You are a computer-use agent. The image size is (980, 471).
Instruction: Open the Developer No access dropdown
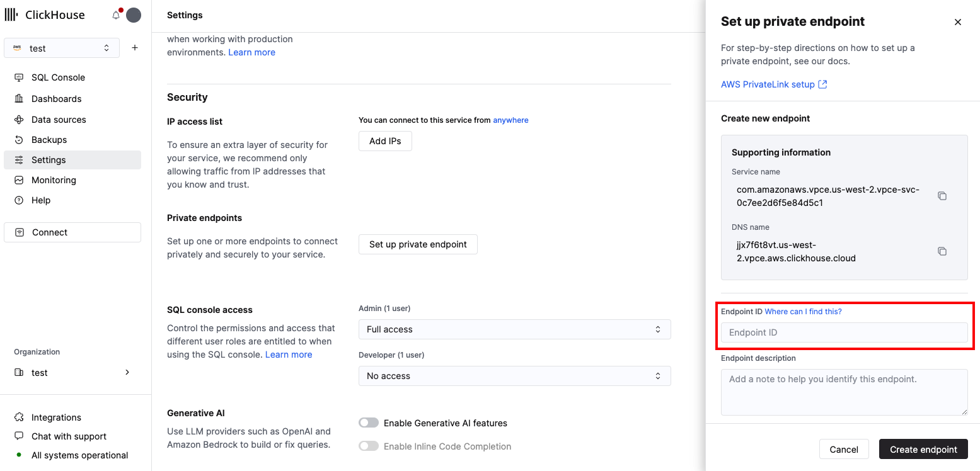point(514,375)
